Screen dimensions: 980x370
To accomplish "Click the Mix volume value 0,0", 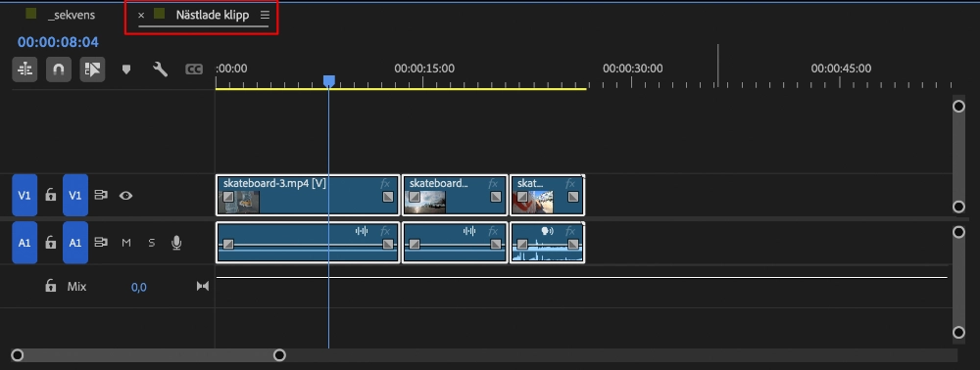I will (139, 287).
